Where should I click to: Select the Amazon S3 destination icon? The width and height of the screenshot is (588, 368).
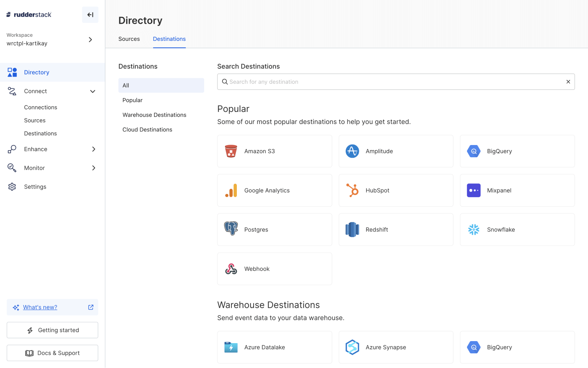point(231,151)
